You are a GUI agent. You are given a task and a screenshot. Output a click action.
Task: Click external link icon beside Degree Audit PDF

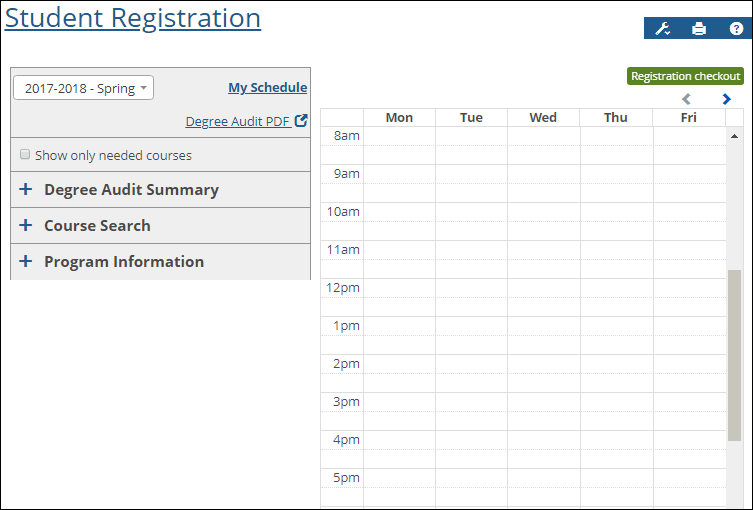(301, 121)
